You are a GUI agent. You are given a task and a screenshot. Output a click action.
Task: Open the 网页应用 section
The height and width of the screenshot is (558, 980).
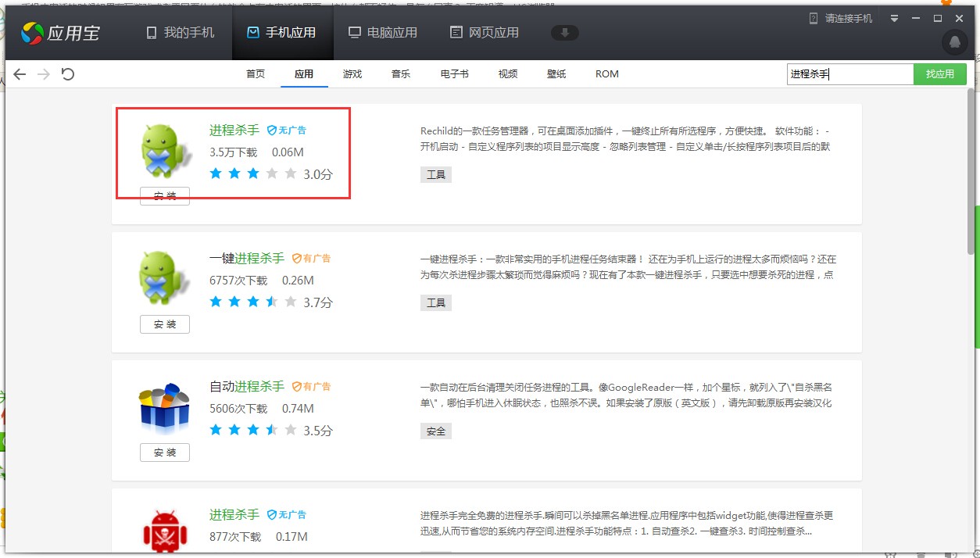[483, 34]
